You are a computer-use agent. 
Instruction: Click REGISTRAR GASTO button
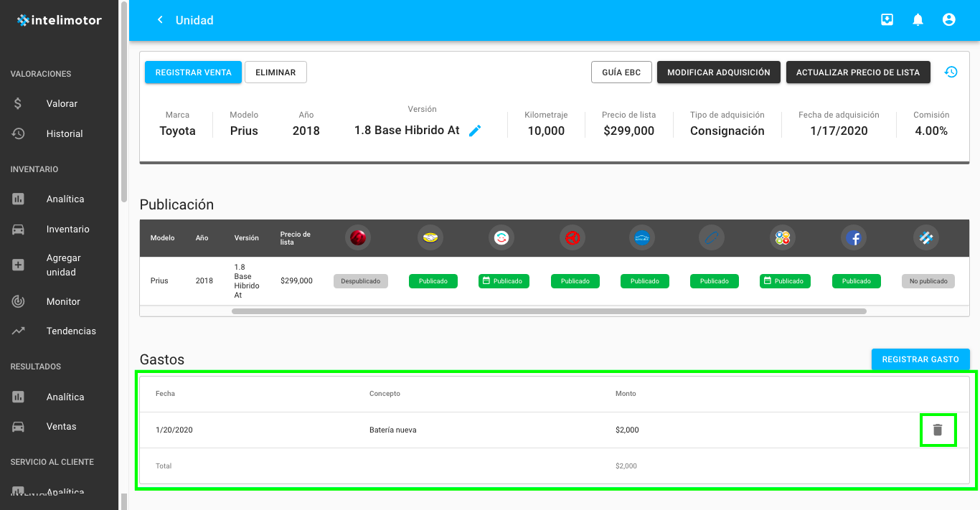[920, 359]
